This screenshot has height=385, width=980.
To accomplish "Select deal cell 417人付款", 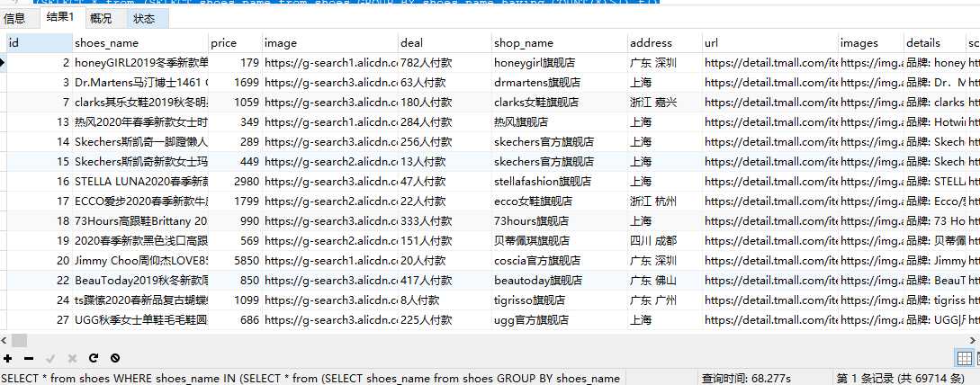I will pos(445,280).
